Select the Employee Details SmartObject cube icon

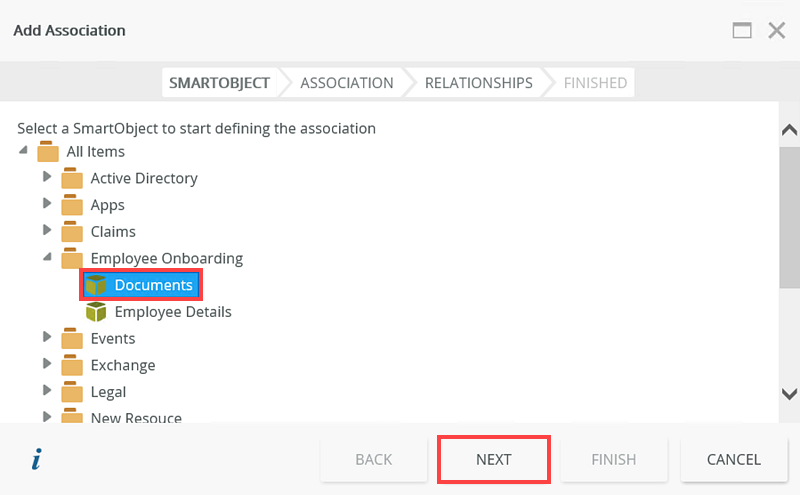pyautogui.click(x=96, y=312)
